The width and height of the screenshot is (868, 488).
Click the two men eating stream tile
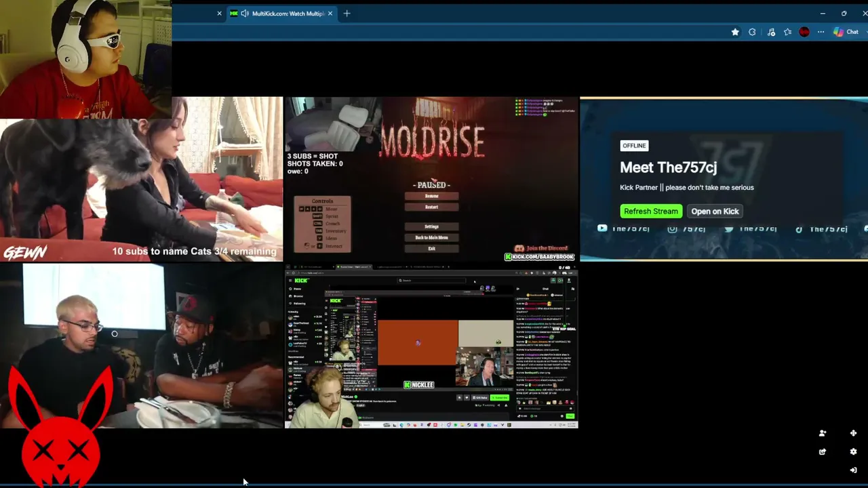[x=141, y=346]
